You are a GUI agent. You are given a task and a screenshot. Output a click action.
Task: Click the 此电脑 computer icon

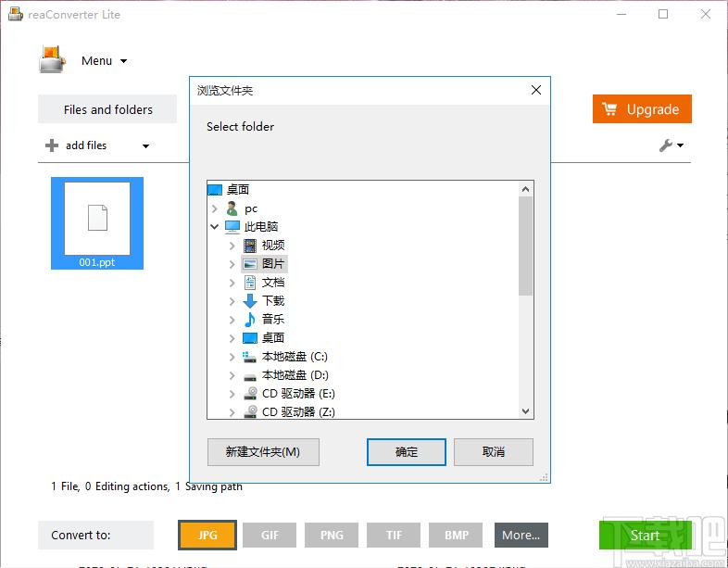point(232,227)
